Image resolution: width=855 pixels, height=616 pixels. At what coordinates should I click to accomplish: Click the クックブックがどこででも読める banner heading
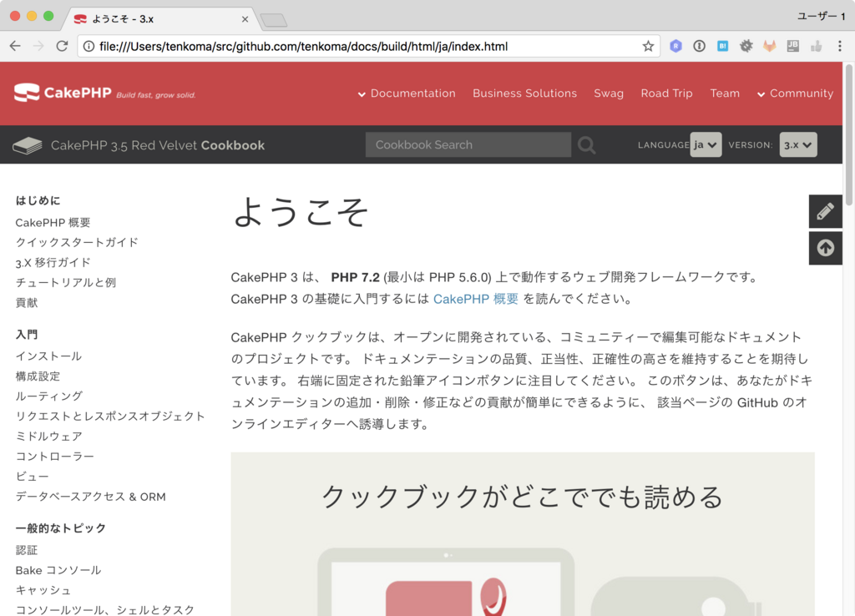click(523, 497)
